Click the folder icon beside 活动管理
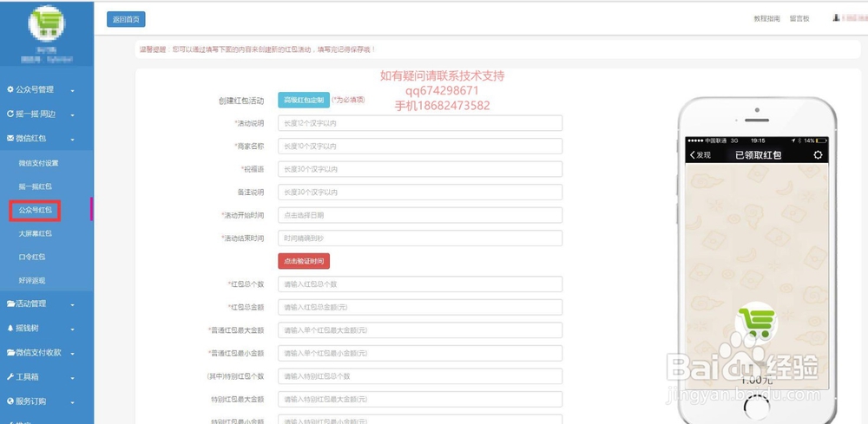Image resolution: width=868 pixels, height=424 pixels. (10, 303)
